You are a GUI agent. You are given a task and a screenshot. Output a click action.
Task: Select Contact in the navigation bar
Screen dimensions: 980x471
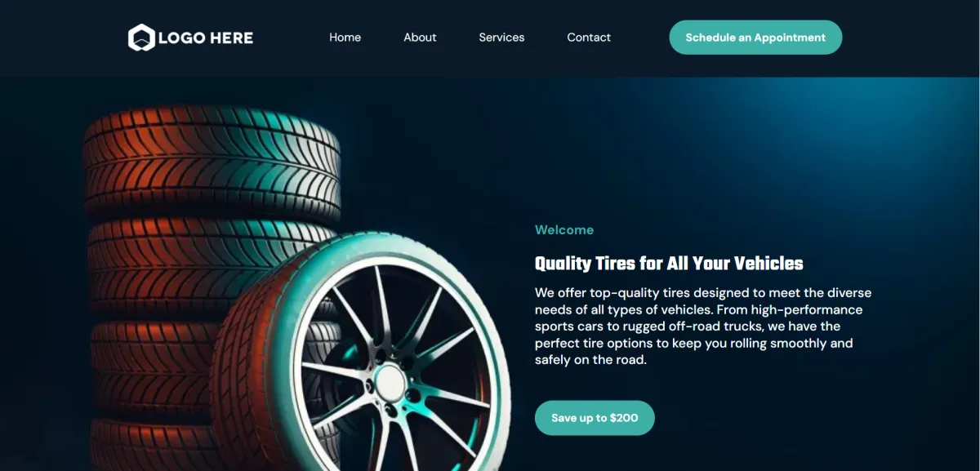[589, 38]
